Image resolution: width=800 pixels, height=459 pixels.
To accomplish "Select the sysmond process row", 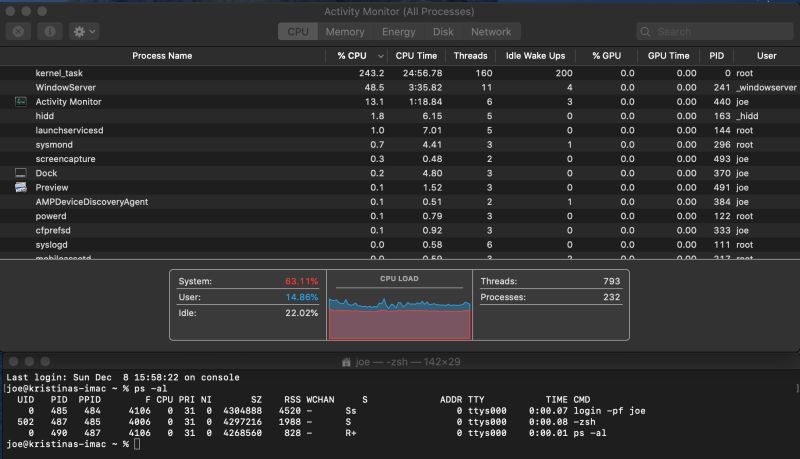I will click(400, 144).
